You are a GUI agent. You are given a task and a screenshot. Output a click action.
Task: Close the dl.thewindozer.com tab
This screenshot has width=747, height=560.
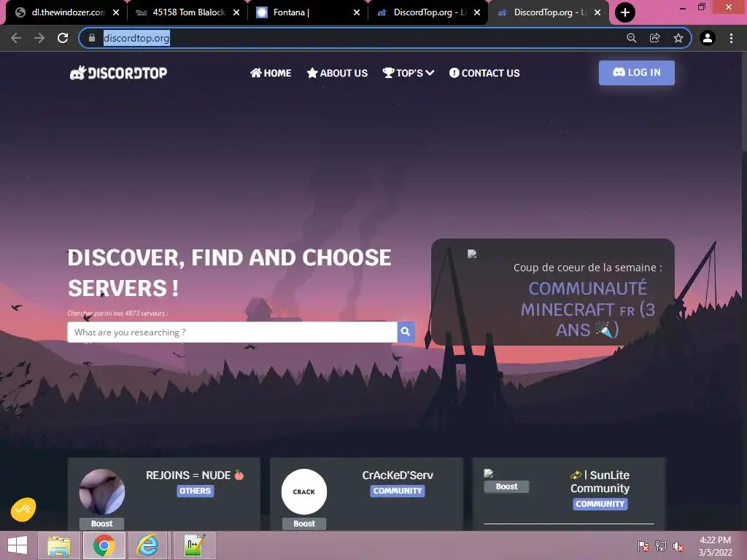(116, 13)
